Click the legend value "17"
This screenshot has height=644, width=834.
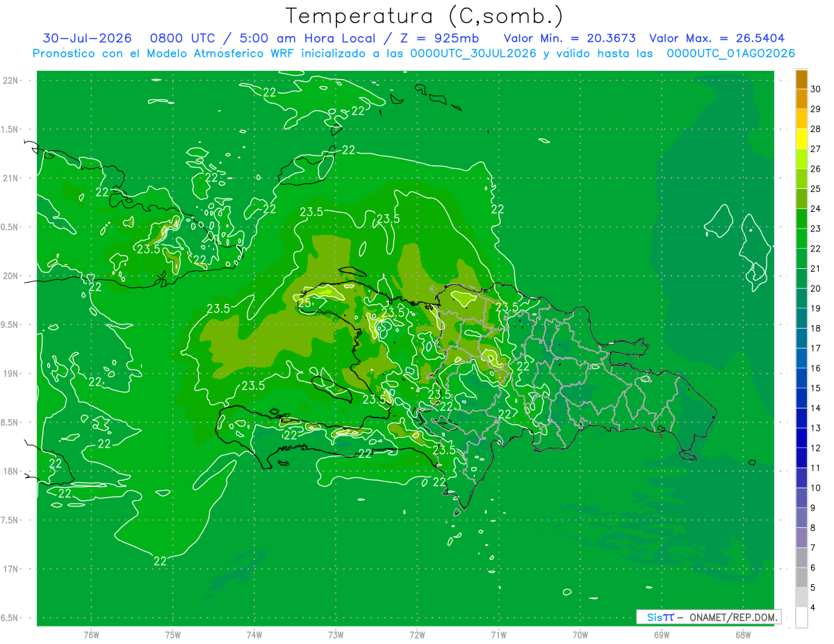click(x=816, y=348)
